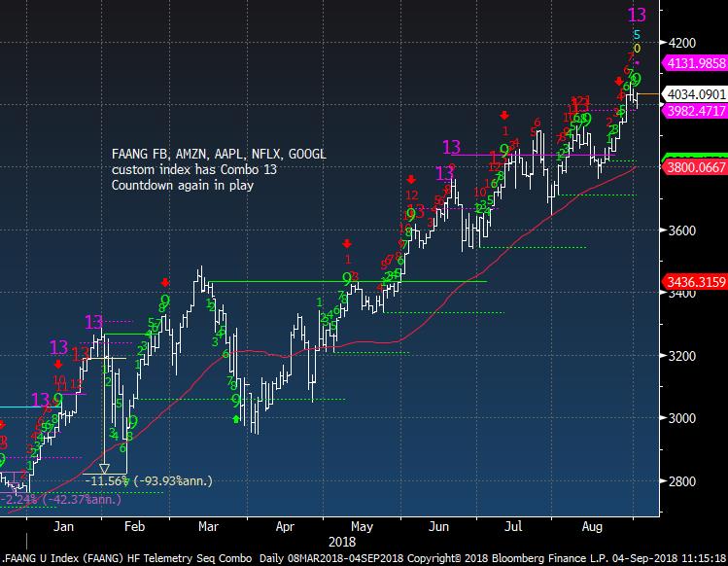Click the red down arrow near late August high

(619, 82)
